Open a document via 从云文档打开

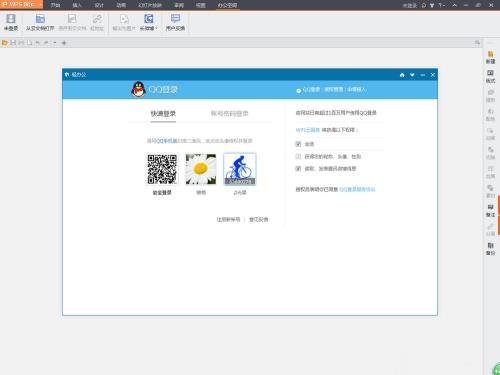[40, 22]
